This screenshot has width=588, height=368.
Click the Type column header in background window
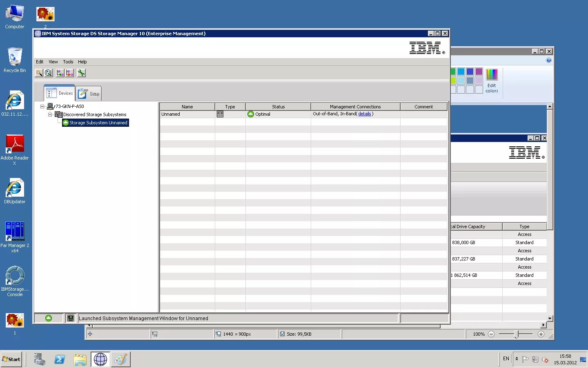[524, 227]
